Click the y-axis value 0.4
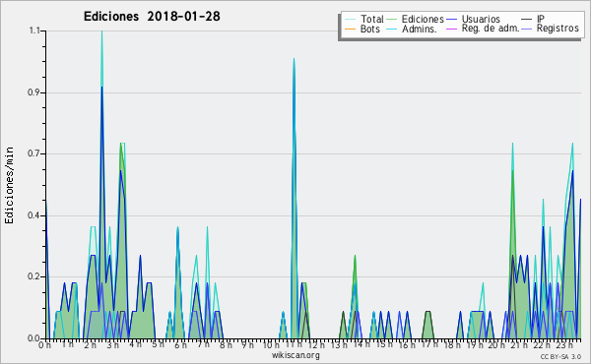The height and width of the screenshot is (364, 591). (x=33, y=215)
